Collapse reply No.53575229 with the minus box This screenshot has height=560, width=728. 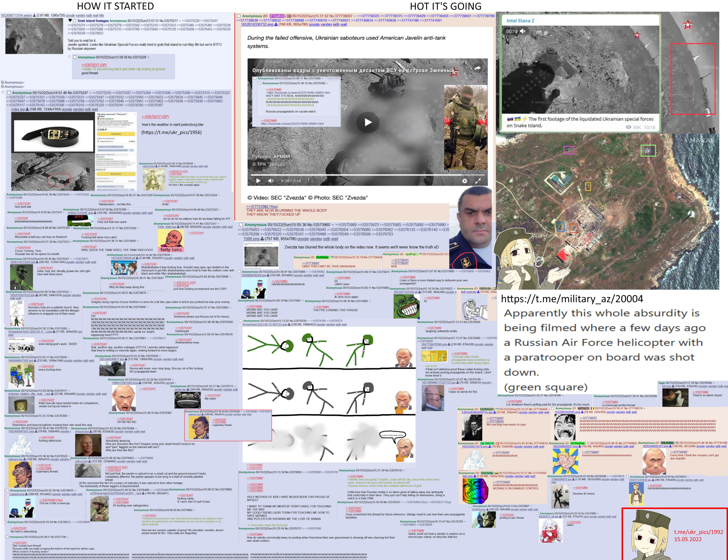(69, 57)
